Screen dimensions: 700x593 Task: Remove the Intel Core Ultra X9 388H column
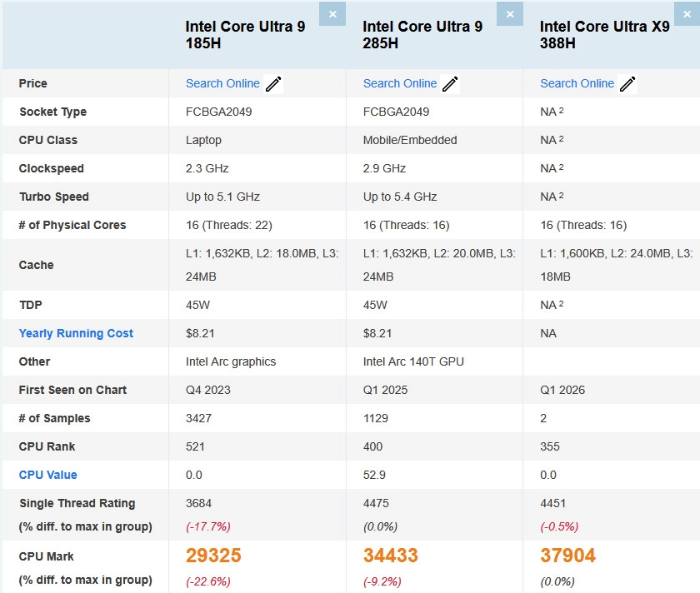click(x=687, y=14)
